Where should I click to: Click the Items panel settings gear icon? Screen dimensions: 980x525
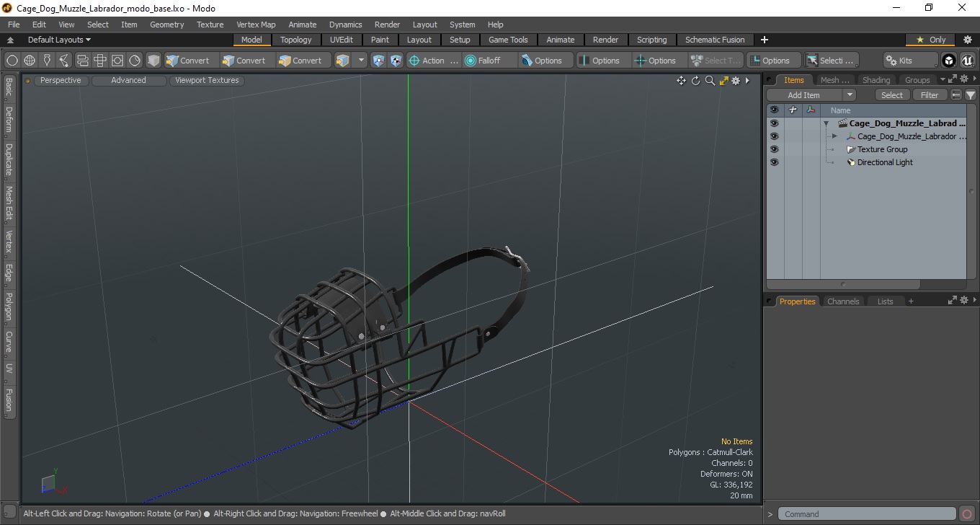tap(963, 79)
